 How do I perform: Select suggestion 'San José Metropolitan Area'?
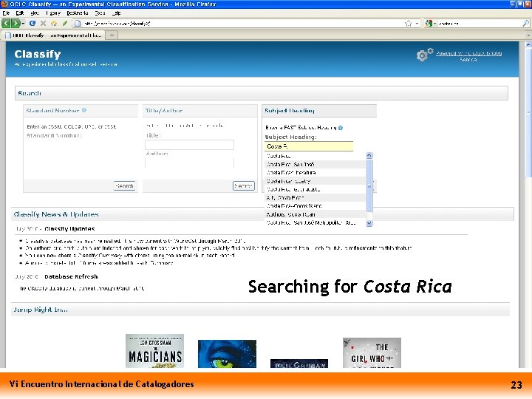tap(316, 222)
